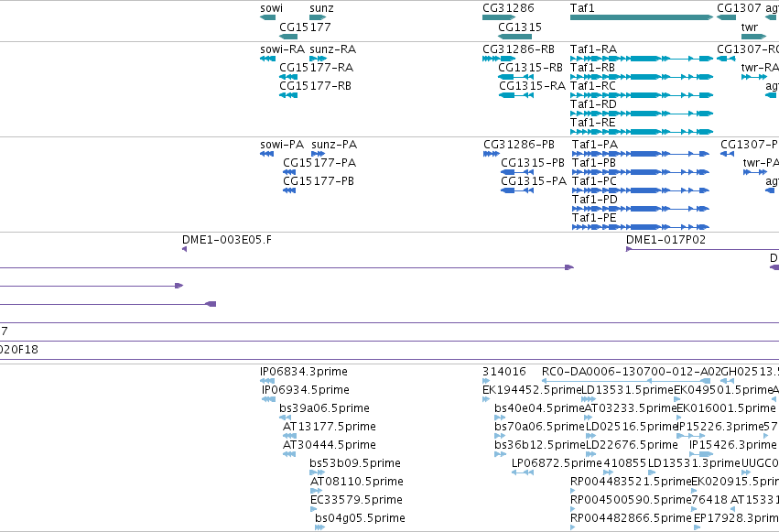Select the 314016 EST feature

click(x=486, y=381)
